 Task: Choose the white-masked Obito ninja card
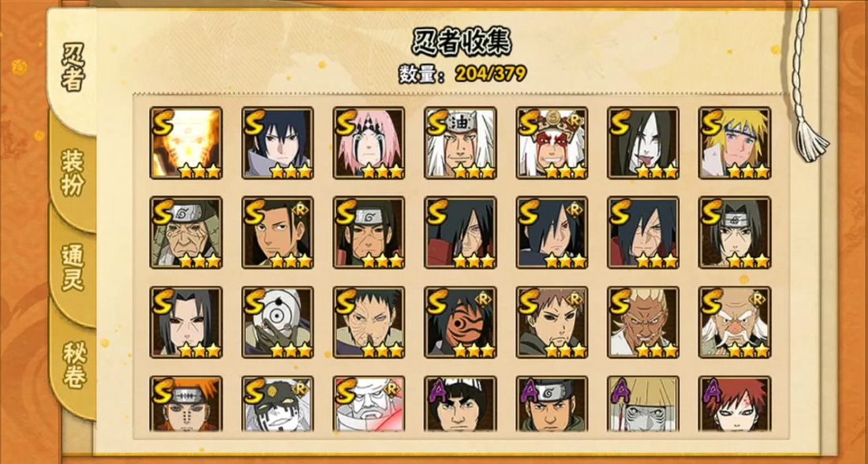[x=277, y=322]
